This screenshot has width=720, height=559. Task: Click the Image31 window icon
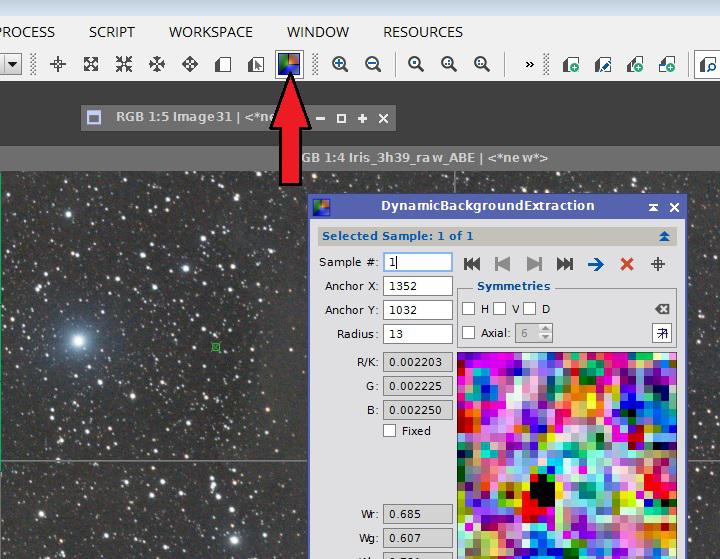point(94,118)
